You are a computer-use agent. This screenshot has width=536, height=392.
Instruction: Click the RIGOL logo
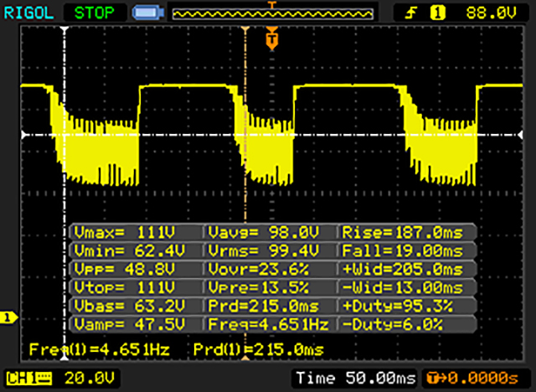tap(28, 12)
